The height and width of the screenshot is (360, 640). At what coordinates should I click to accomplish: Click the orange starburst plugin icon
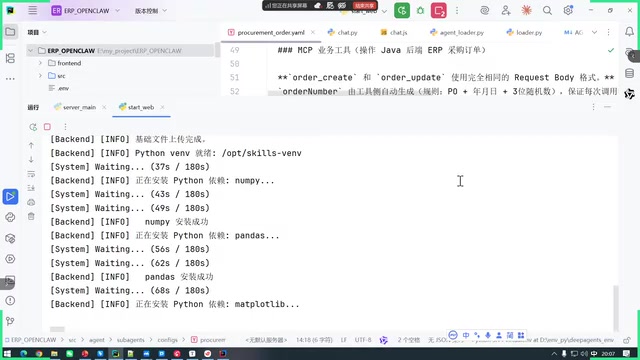pos(527,11)
